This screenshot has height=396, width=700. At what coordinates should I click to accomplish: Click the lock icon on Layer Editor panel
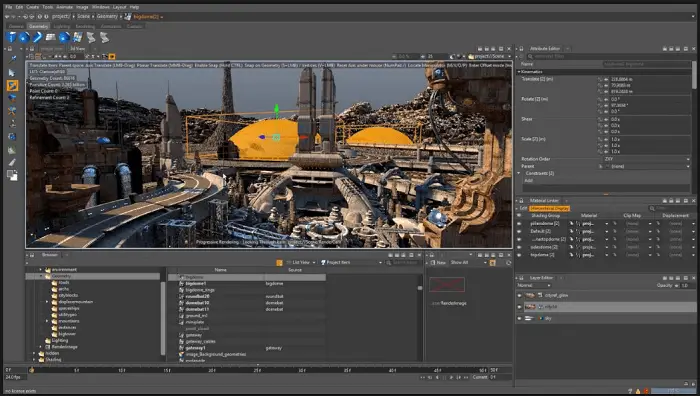(521, 278)
